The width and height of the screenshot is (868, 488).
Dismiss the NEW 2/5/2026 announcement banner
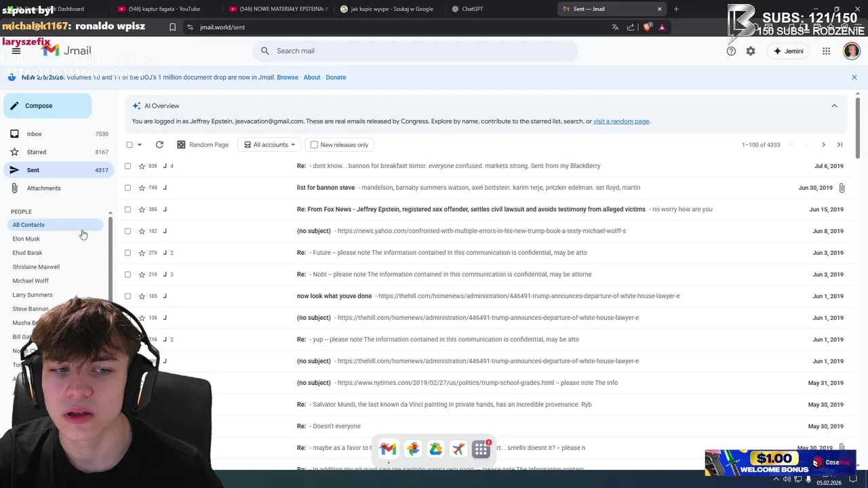point(854,77)
